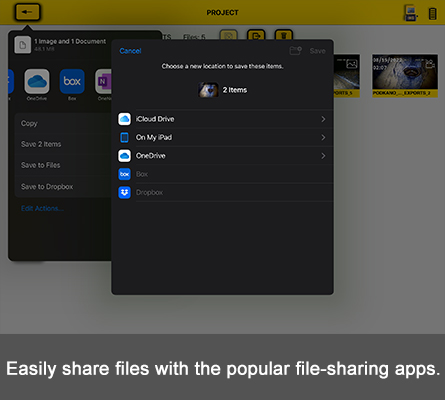Choose Copy in the share sheet
This screenshot has width=445, height=400.
pyautogui.click(x=63, y=123)
